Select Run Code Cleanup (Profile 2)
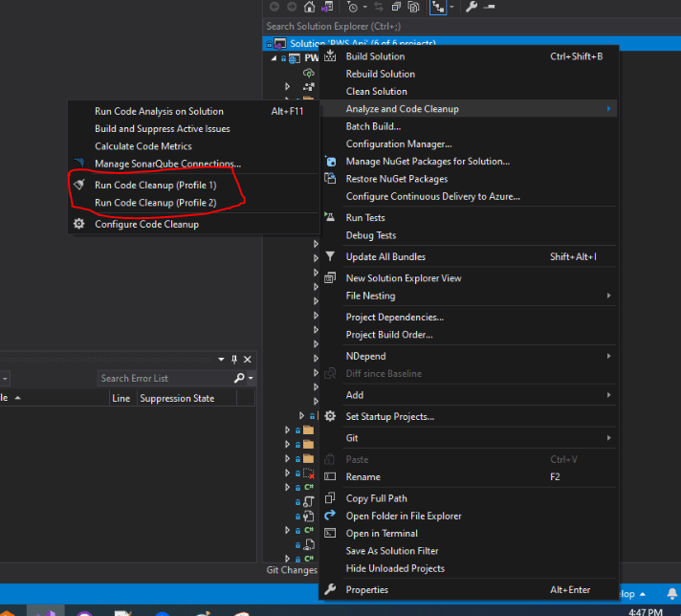 point(194,203)
